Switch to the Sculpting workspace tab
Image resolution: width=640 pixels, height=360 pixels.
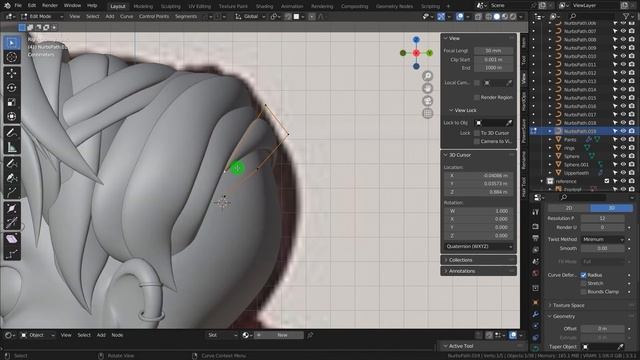click(171, 6)
